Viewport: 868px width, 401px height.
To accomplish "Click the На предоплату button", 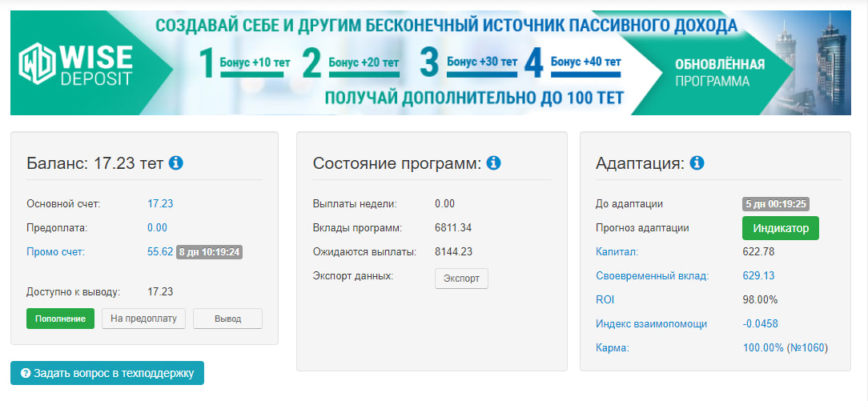I will coord(143,319).
